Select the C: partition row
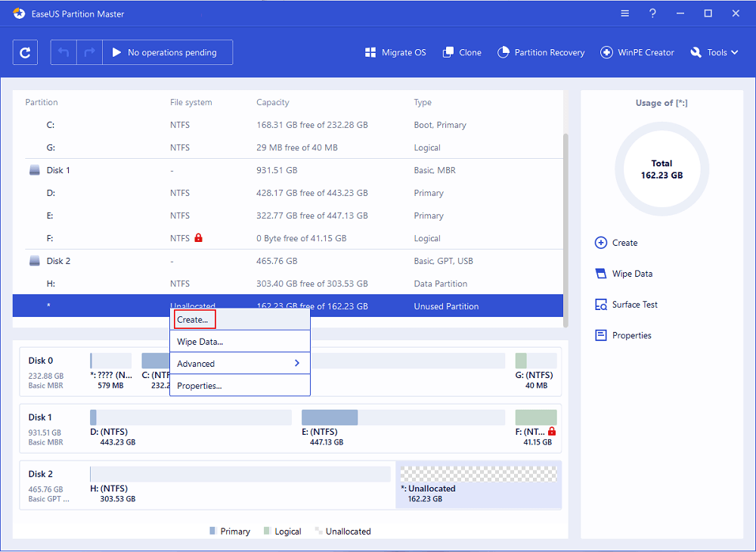Image resolution: width=756 pixels, height=552 pixels. pyautogui.click(x=288, y=125)
